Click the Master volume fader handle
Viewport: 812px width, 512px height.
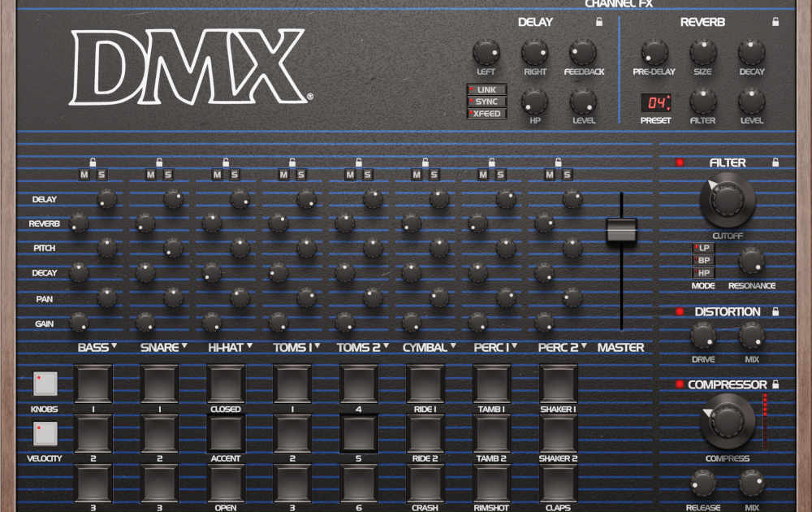pos(621,231)
